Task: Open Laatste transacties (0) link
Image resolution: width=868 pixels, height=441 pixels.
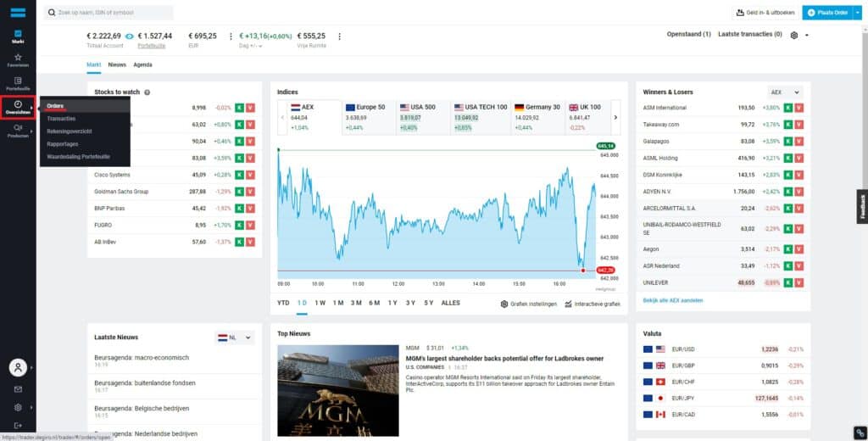Action: (749, 35)
